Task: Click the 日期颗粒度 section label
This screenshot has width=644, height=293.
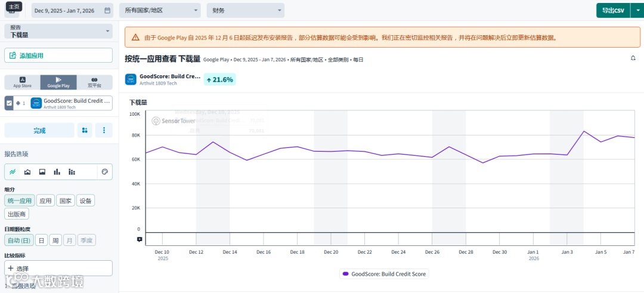Action: pyautogui.click(x=17, y=229)
